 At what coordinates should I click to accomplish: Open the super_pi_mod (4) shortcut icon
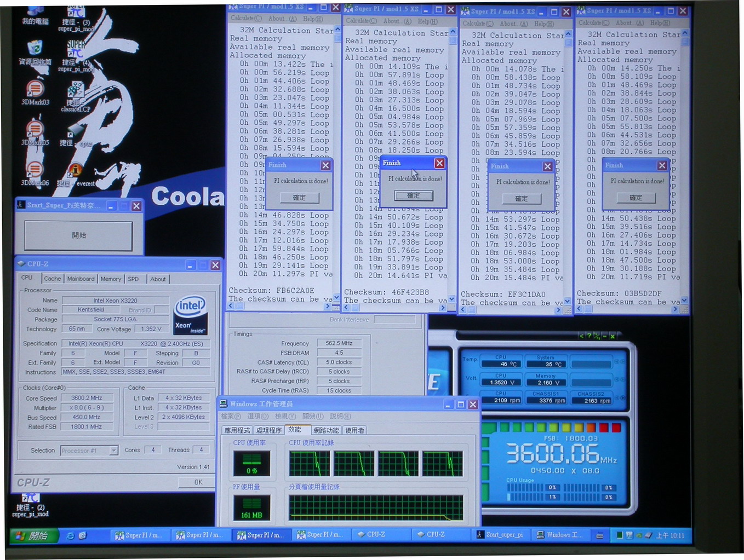pos(76,56)
